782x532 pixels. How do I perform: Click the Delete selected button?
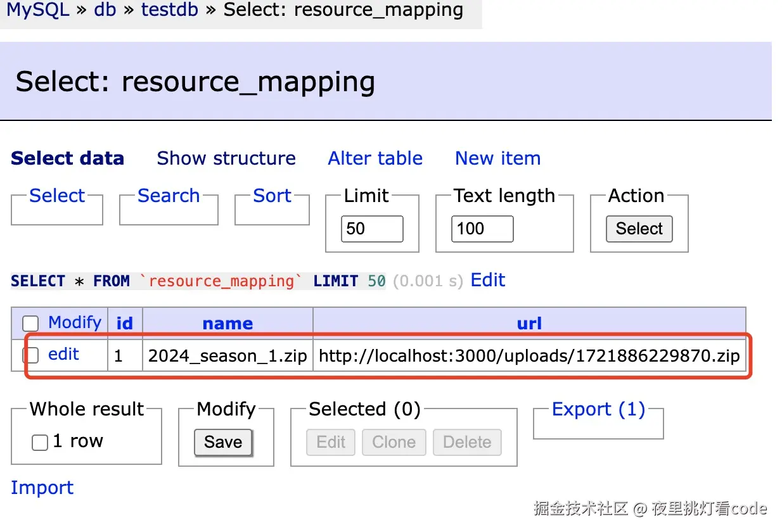(467, 442)
